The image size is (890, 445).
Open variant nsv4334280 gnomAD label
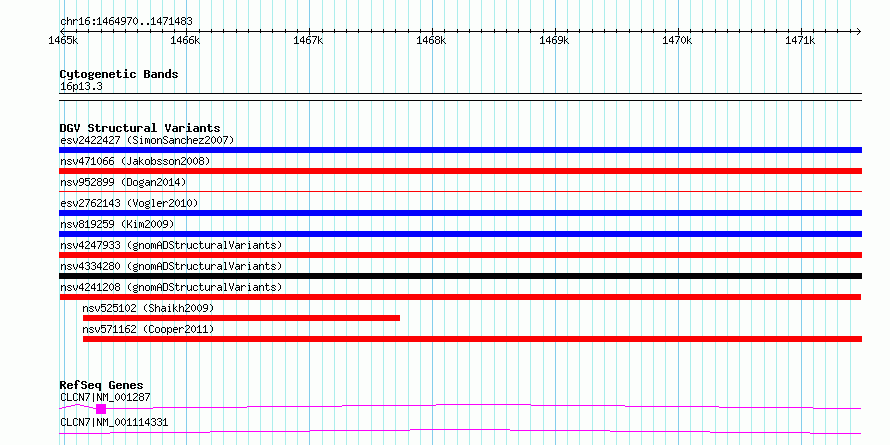[171, 266]
